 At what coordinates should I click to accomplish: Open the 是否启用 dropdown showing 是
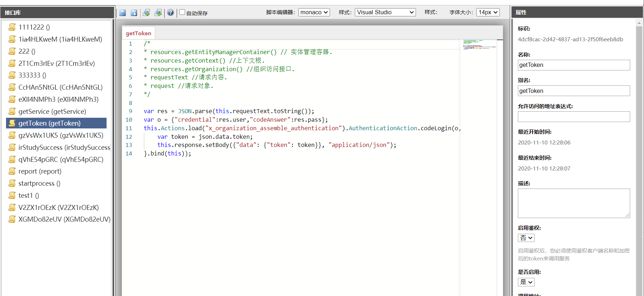pyautogui.click(x=526, y=282)
